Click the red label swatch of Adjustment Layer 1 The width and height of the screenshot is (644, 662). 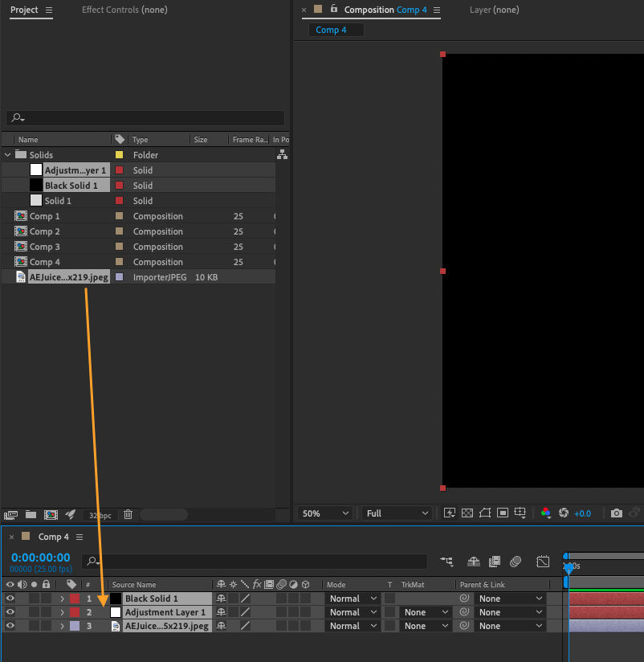coord(75,612)
